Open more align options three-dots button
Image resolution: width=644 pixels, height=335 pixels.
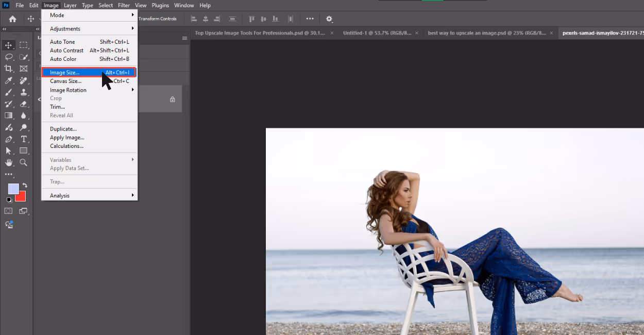pyautogui.click(x=310, y=19)
